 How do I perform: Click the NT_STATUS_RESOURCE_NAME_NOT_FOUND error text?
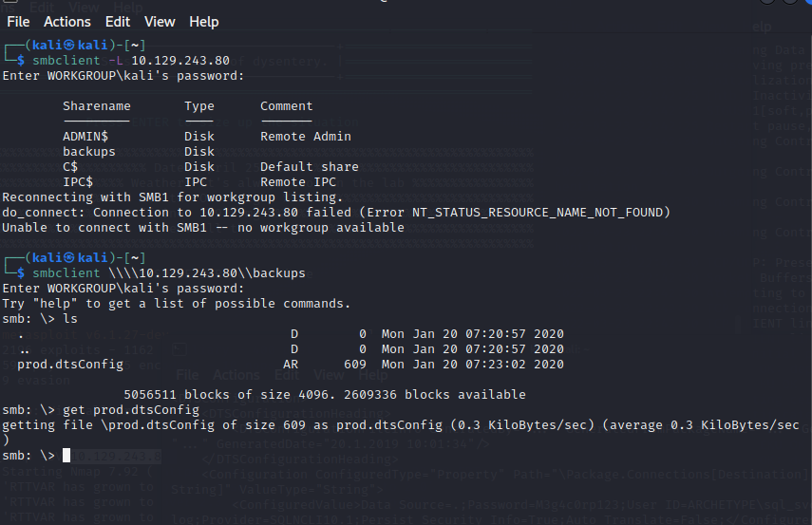(x=552, y=213)
